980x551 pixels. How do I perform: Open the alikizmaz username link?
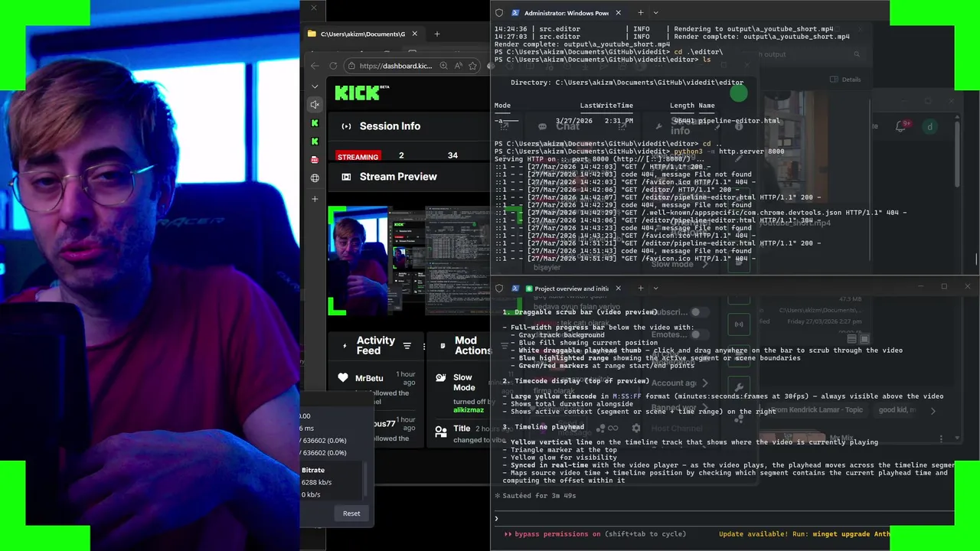click(x=469, y=410)
